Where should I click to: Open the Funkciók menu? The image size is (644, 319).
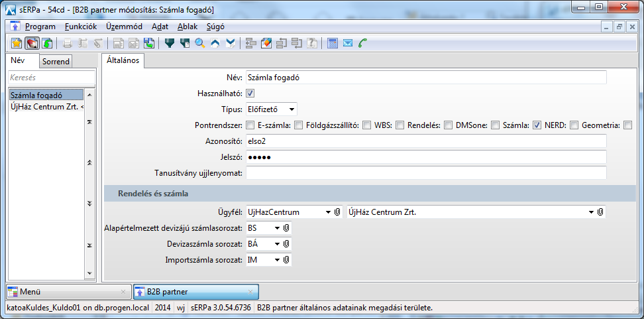click(x=81, y=27)
